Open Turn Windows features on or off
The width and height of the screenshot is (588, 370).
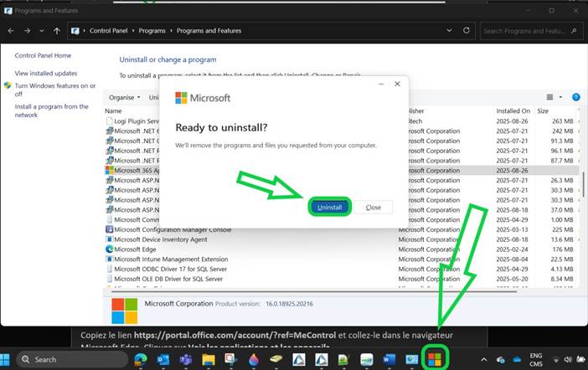55,90
